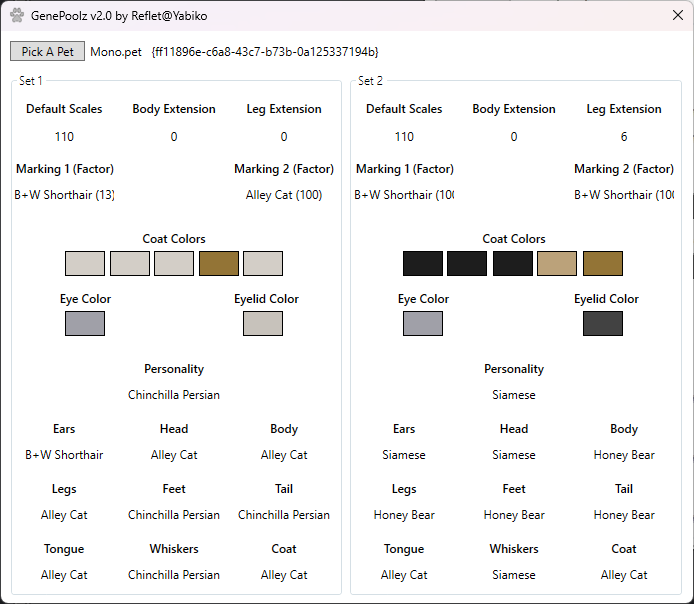Click the Set 1 group box label

click(x=31, y=81)
